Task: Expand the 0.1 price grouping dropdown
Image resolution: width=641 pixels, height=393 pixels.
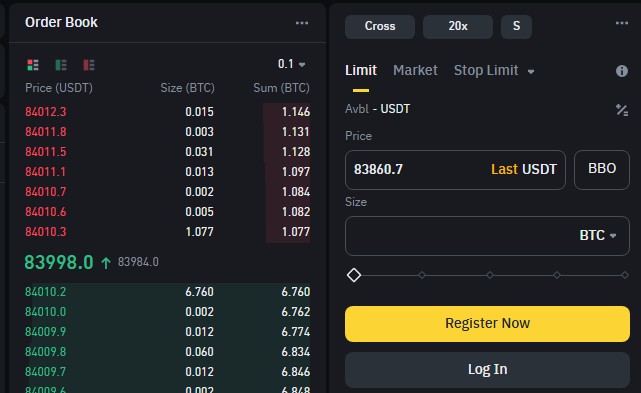Action: pos(291,64)
